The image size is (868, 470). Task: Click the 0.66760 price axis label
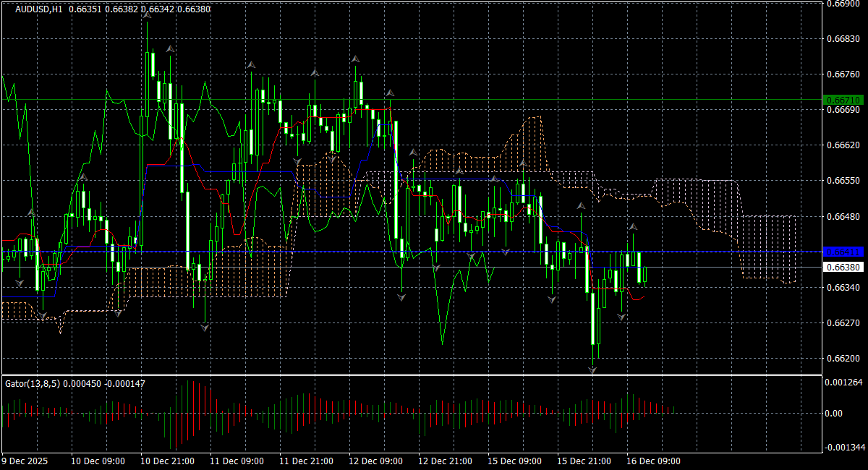843,74
